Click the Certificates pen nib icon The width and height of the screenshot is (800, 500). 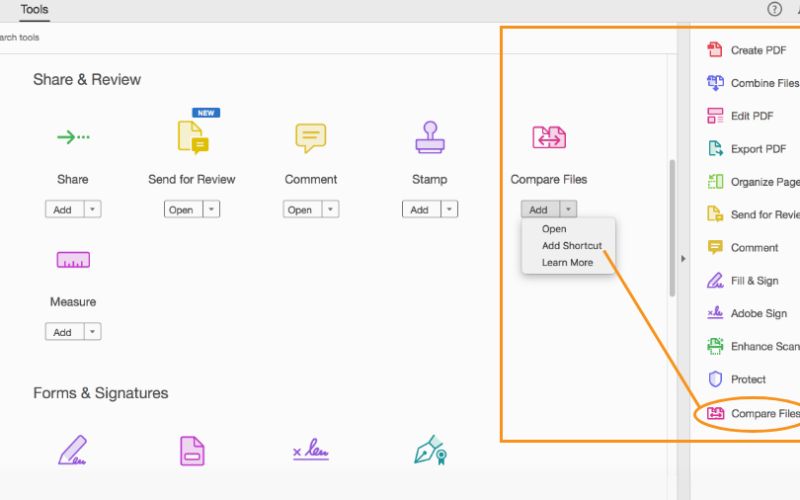[x=430, y=449]
